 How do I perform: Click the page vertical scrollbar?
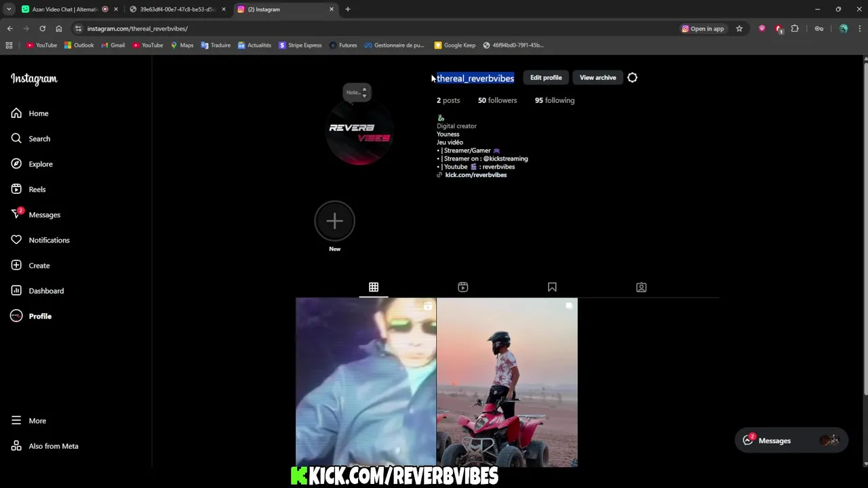pos(865,227)
